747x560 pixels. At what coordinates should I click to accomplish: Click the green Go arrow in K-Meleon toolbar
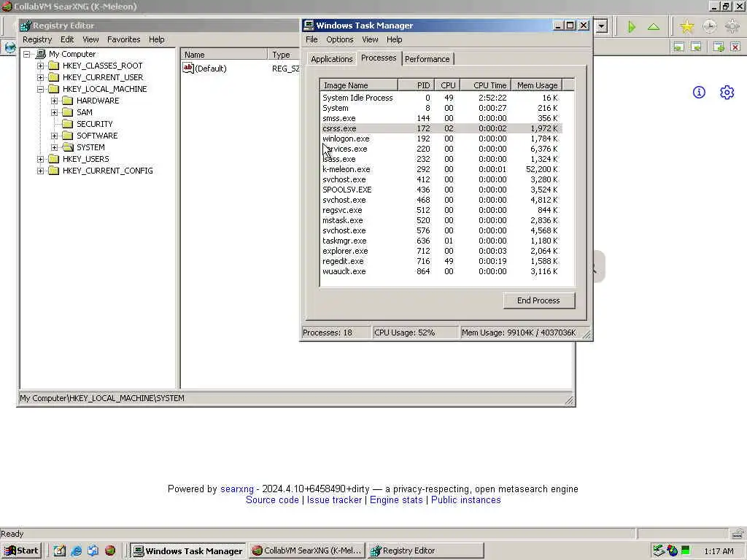point(632,27)
